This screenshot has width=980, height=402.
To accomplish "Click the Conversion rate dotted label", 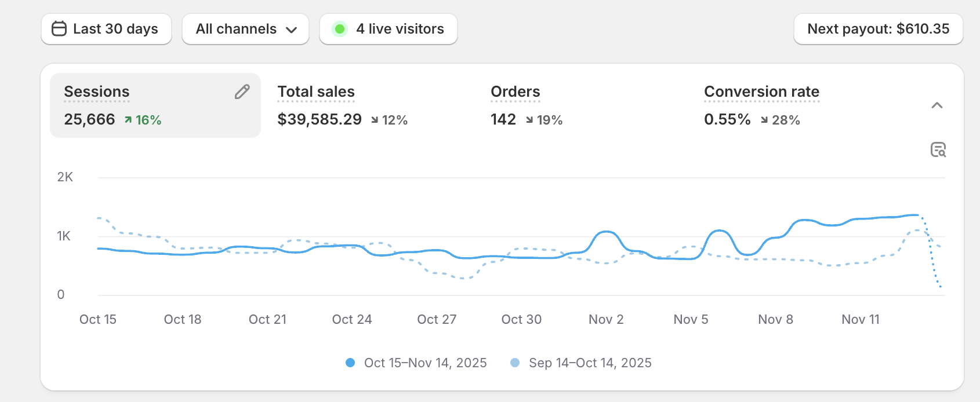I will click(761, 92).
